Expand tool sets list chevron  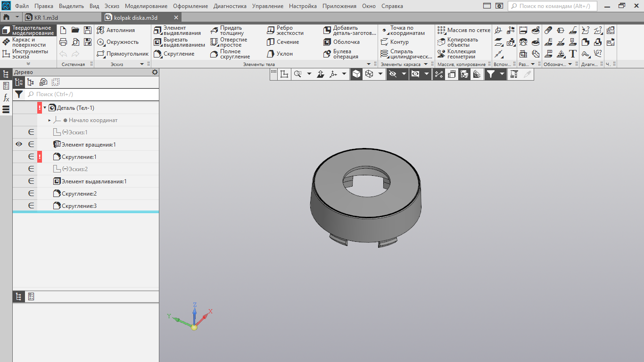(x=28, y=64)
